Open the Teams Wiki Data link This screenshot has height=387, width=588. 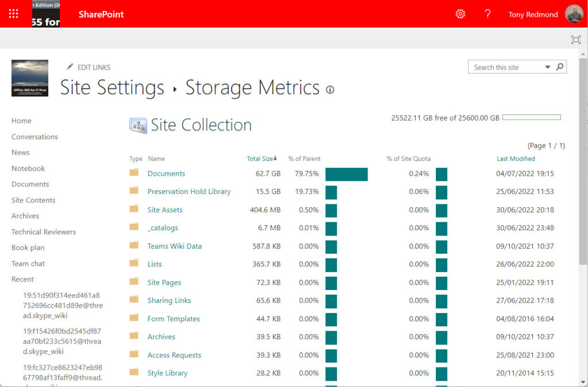[x=175, y=246]
